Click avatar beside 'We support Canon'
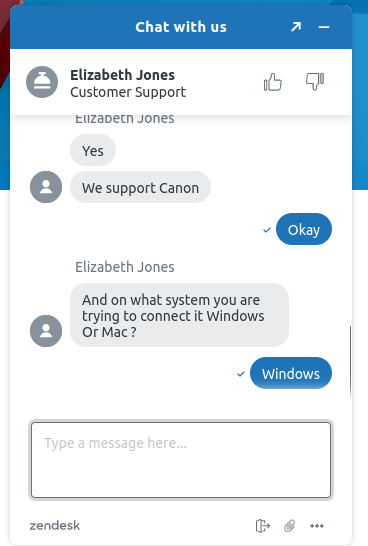The image size is (368, 546). pyautogui.click(x=46, y=187)
